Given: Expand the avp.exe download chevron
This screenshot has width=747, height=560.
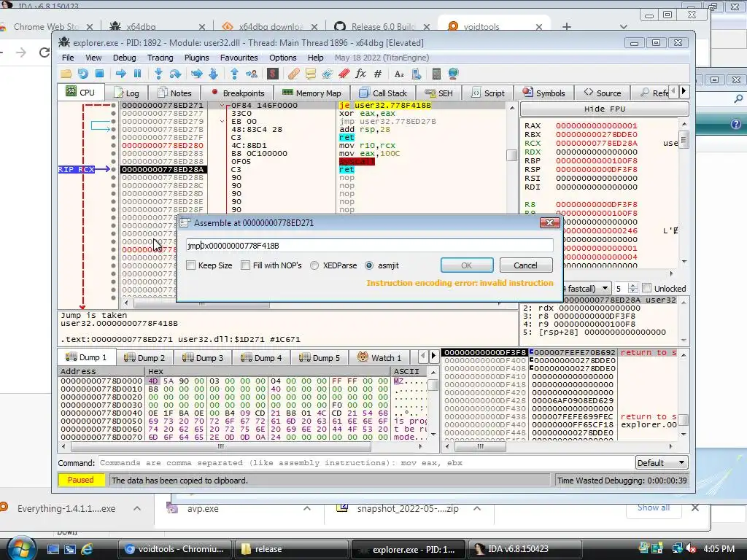Looking at the screenshot, I should click(x=307, y=508).
